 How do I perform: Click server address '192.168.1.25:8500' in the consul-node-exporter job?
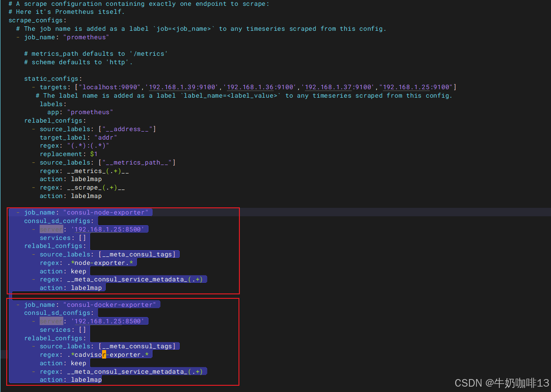(107, 229)
